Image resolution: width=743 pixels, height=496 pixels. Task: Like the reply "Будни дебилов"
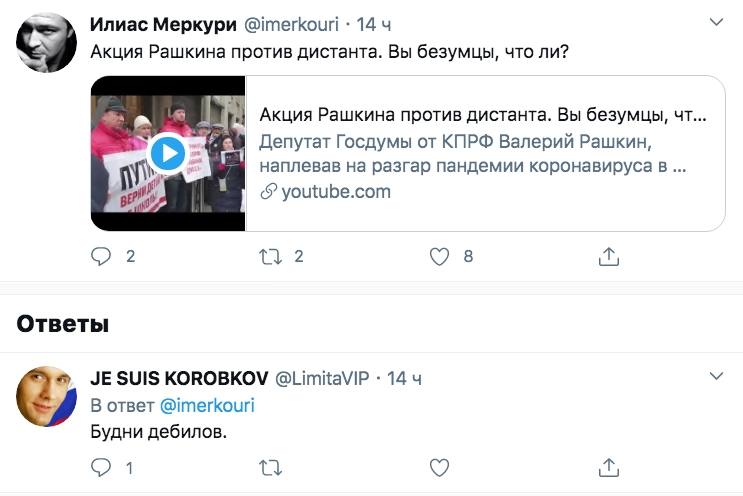pos(439,467)
